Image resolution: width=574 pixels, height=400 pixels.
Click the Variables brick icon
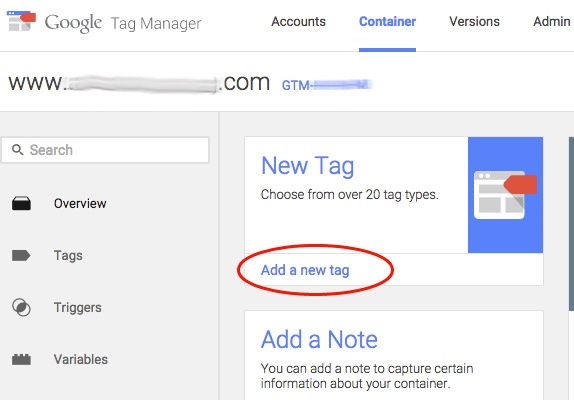click(x=21, y=359)
